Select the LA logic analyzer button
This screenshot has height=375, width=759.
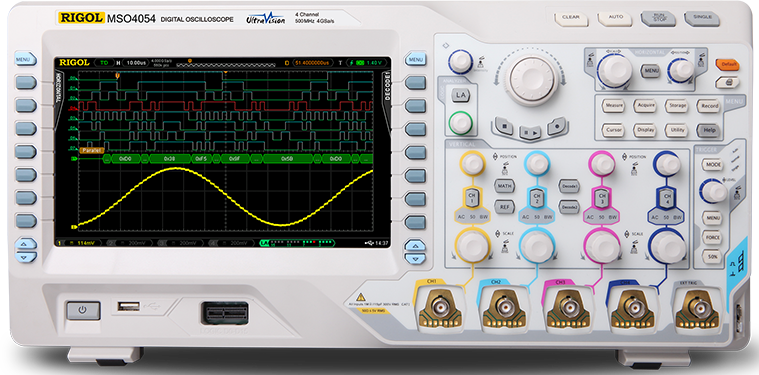point(460,96)
